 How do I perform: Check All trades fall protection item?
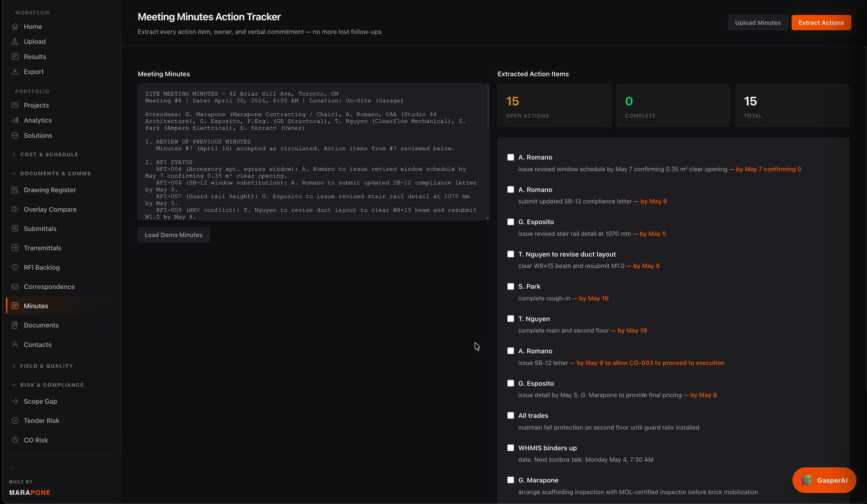coord(510,416)
